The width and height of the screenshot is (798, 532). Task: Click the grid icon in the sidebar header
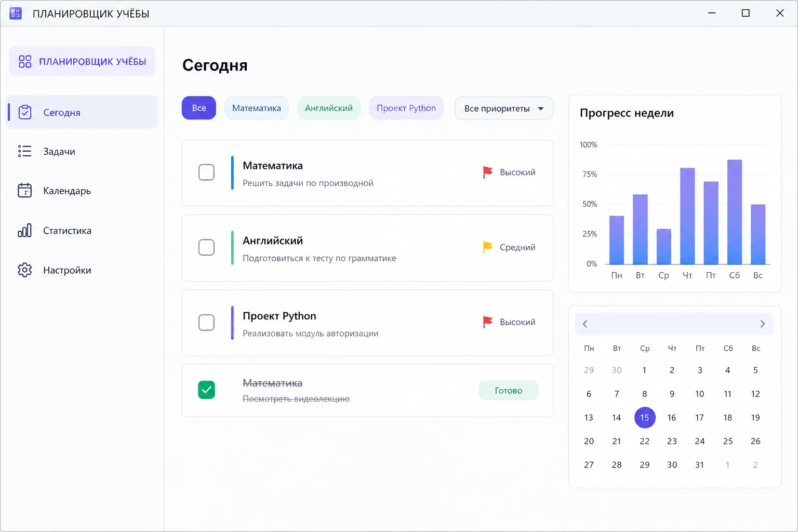[25, 62]
